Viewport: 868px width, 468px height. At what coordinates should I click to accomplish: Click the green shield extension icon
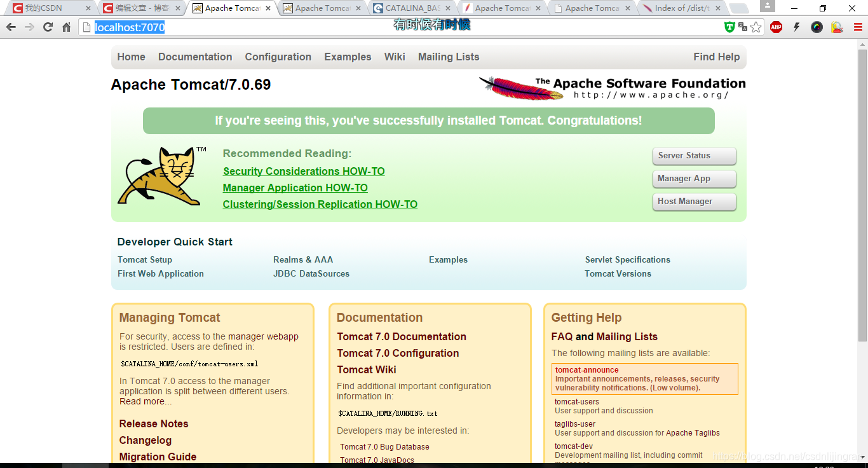click(x=729, y=27)
